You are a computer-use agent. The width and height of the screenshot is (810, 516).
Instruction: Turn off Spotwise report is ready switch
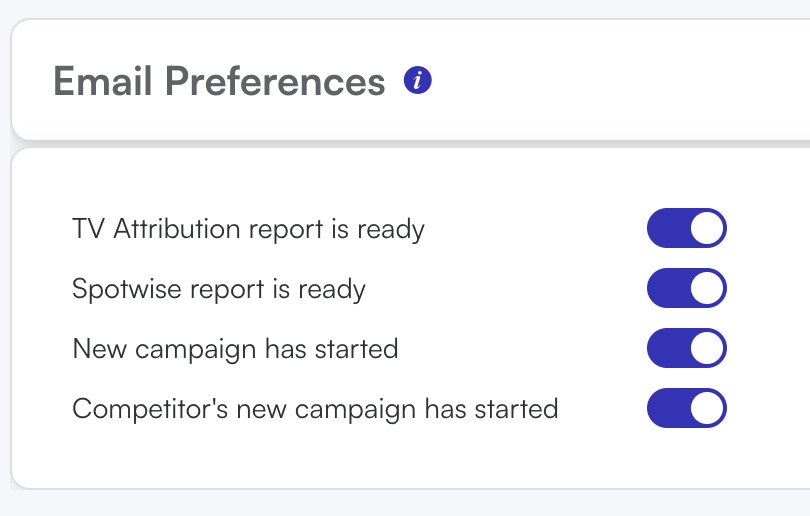pos(687,288)
